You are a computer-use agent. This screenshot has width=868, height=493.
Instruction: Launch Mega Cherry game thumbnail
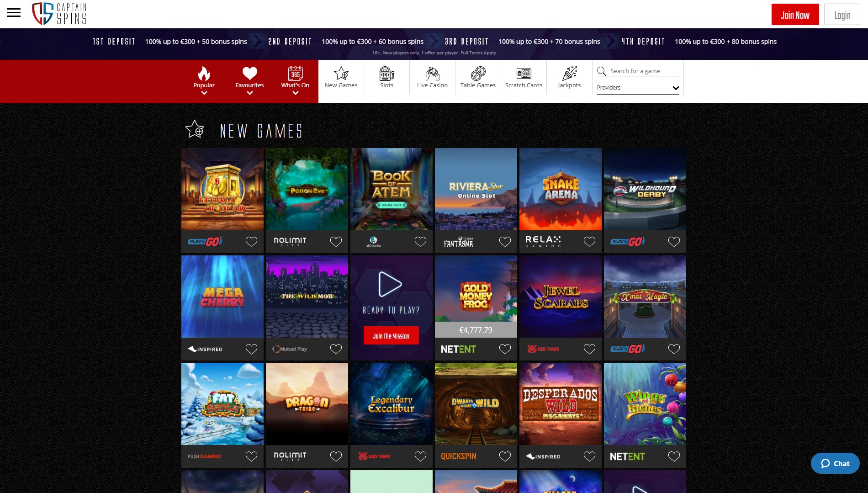click(x=222, y=297)
